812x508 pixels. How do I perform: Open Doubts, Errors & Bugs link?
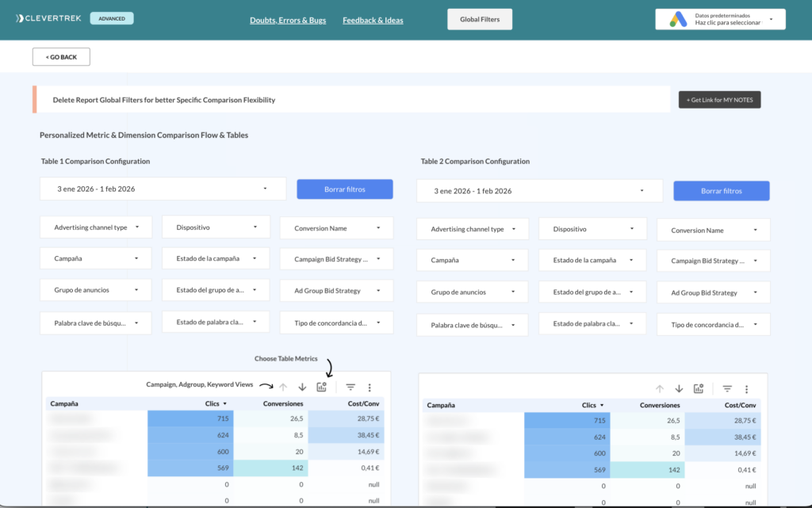[x=288, y=20]
